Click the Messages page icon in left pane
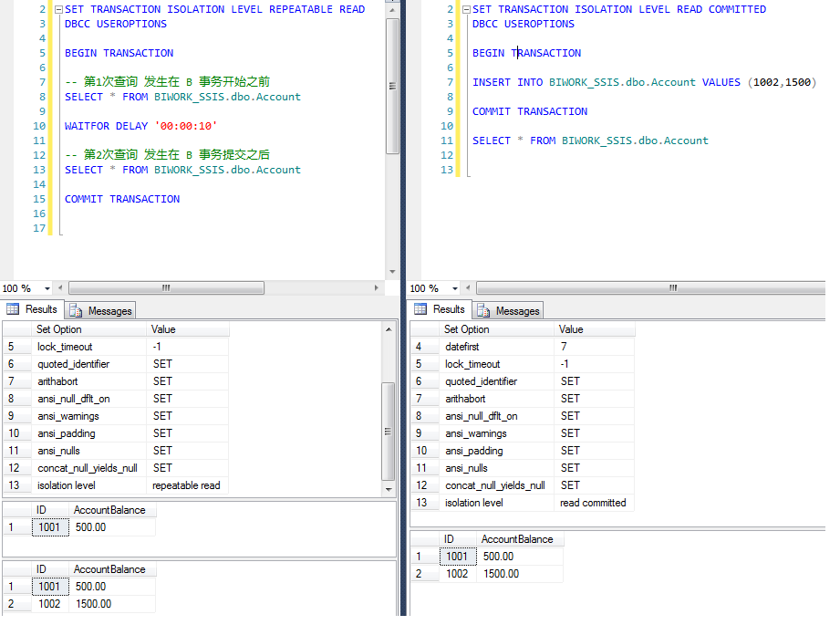Image resolution: width=840 pixels, height=625 pixels. pos(76,311)
